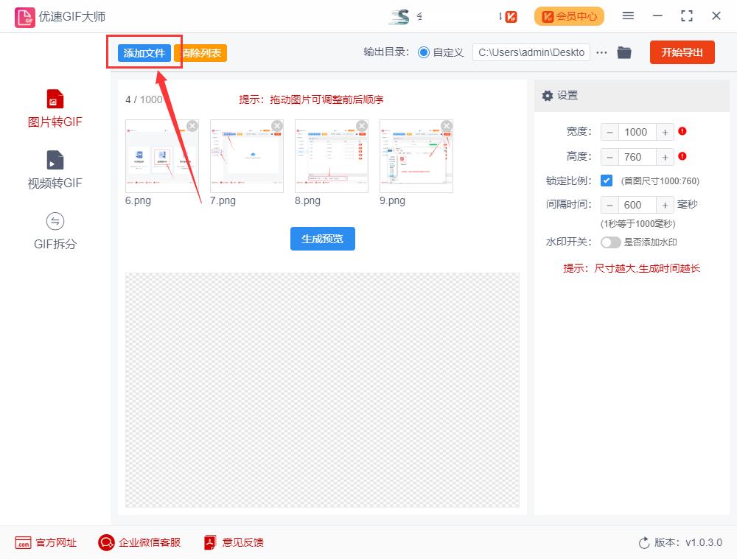Remove 7.png using its delete cross
Image resolution: width=737 pixels, height=560 pixels.
click(x=276, y=126)
